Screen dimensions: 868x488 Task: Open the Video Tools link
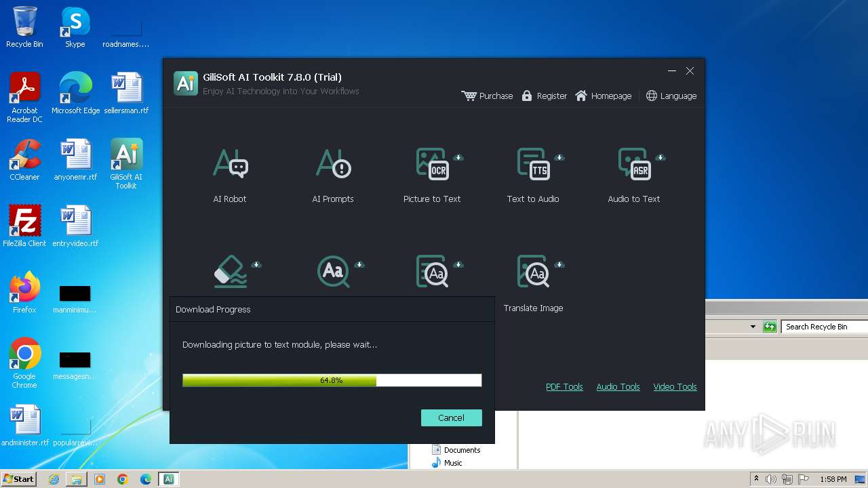(x=675, y=386)
